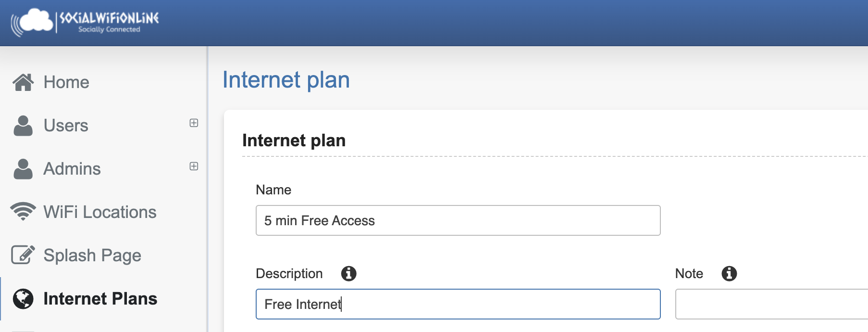
Task: Click the Users person icon
Action: (23, 126)
